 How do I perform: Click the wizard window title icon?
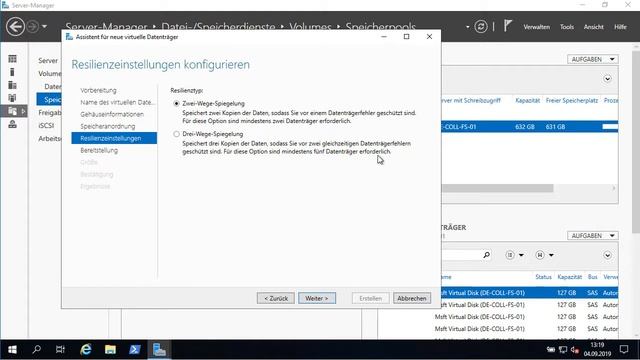coord(69,37)
